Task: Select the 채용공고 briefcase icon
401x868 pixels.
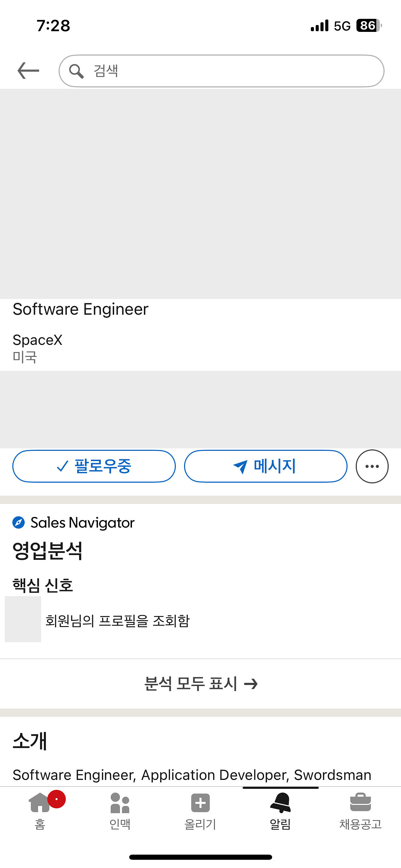Action: coord(361,802)
